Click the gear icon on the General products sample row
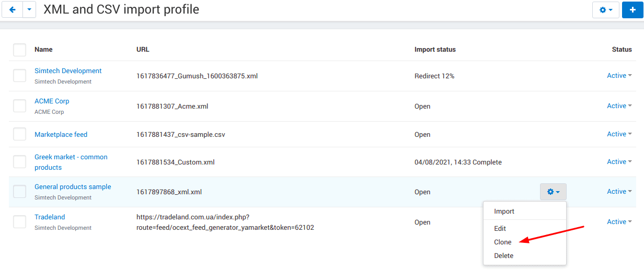 tap(553, 192)
